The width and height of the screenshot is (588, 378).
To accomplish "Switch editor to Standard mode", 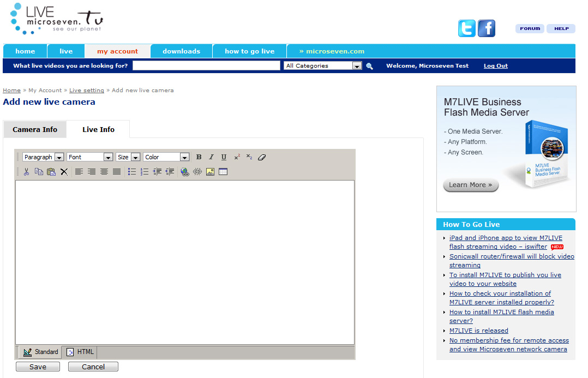I will tap(40, 352).
